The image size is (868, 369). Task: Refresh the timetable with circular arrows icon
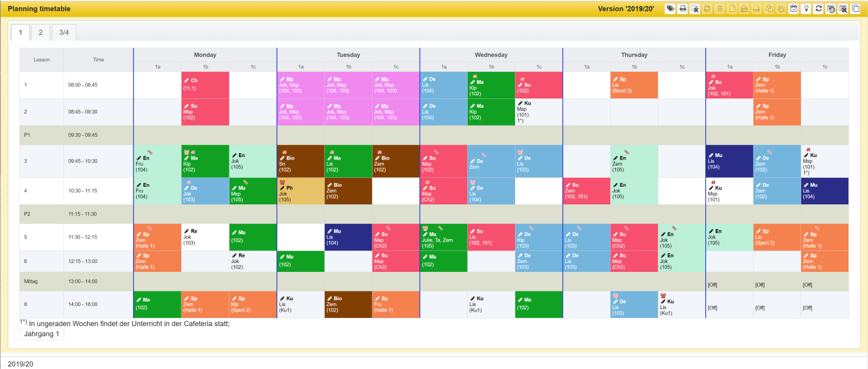(x=818, y=9)
